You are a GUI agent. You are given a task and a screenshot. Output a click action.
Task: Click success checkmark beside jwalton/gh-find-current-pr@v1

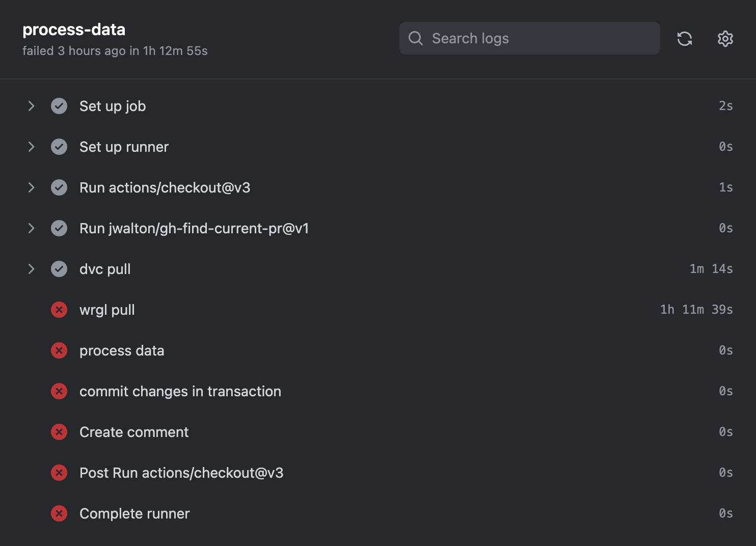click(x=59, y=228)
